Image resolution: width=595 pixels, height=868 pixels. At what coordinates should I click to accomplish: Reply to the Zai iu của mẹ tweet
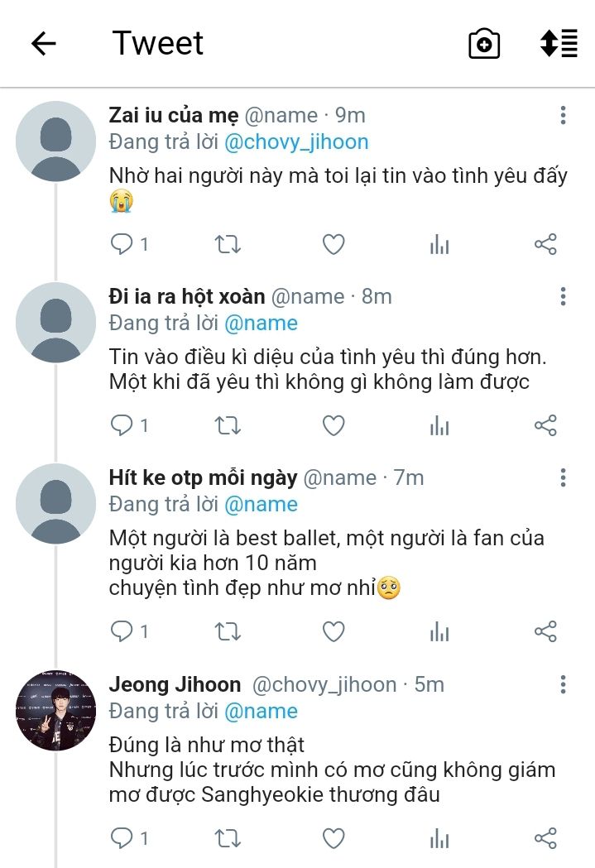(x=122, y=244)
